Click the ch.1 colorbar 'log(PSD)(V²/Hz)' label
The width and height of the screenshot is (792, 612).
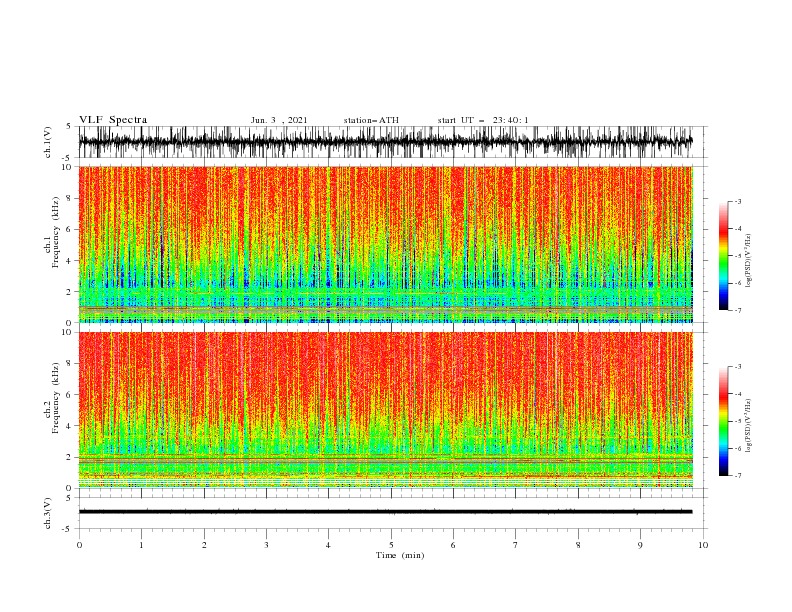click(x=748, y=261)
